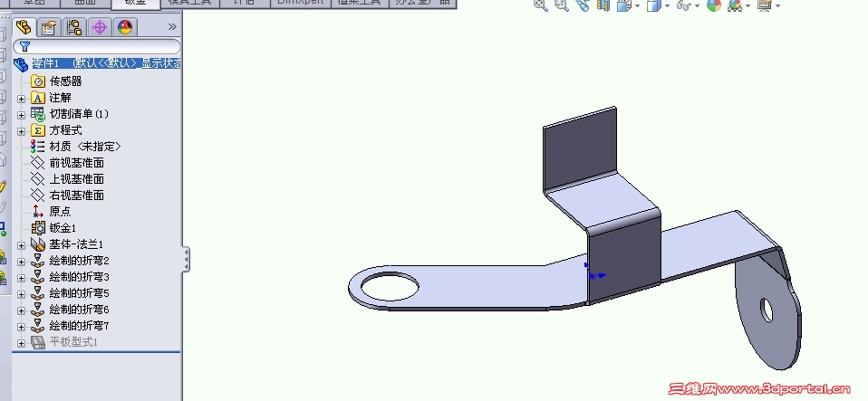Click the 材质 material icon
Viewport: 868px width, 401px height.
pos(38,147)
